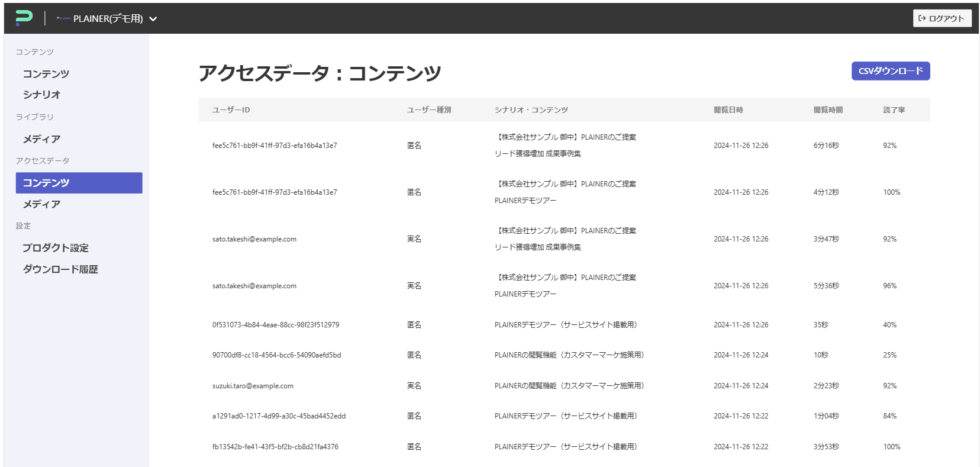
Task: Click the PLAINER logo icon
Action: pyautogui.click(x=24, y=18)
